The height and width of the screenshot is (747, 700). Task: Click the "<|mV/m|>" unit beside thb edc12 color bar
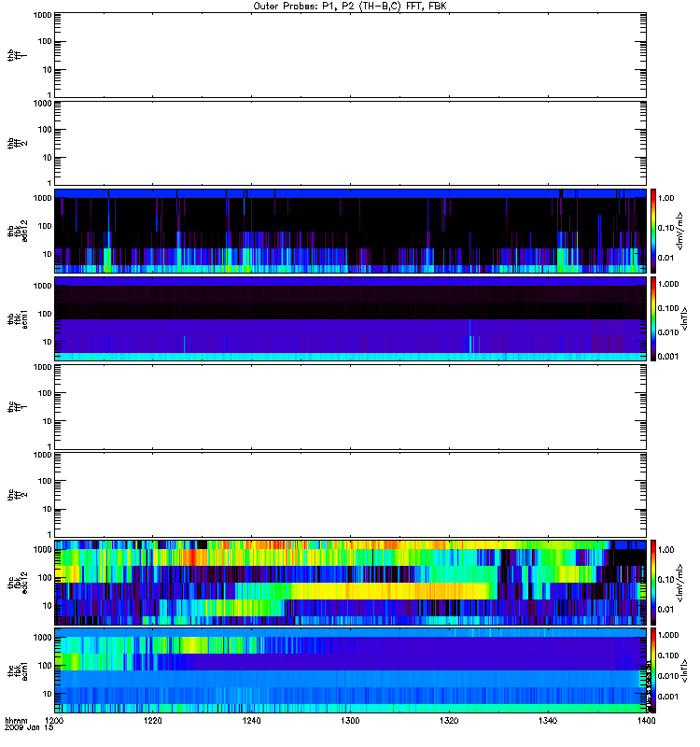pyautogui.click(x=680, y=231)
